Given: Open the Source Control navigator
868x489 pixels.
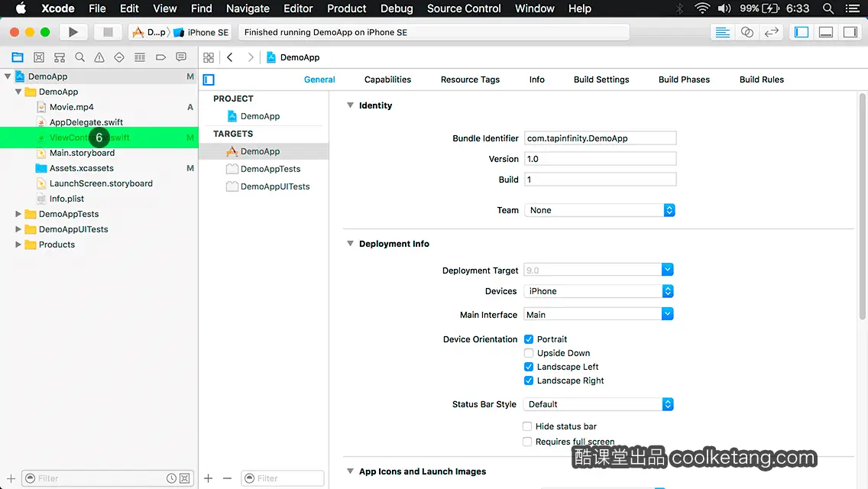Looking at the screenshot, I should coord(39,57).
